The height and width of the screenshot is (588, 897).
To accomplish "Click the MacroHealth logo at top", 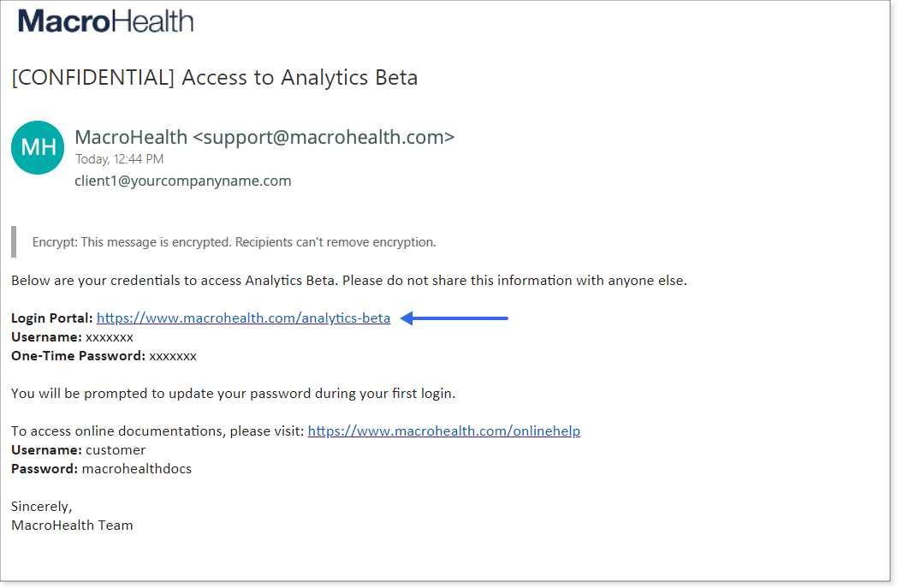I will coord(106,21).
